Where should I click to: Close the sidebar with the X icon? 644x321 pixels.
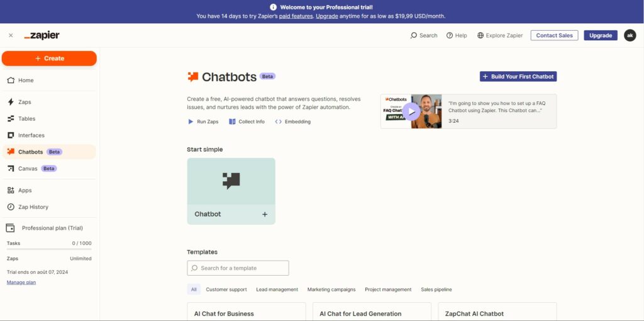[x=11, y=35]
